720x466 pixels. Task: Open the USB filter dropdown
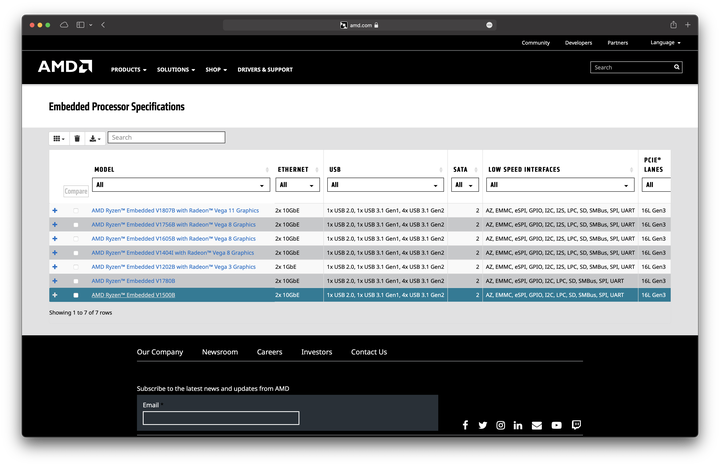(x=385, y=185)
